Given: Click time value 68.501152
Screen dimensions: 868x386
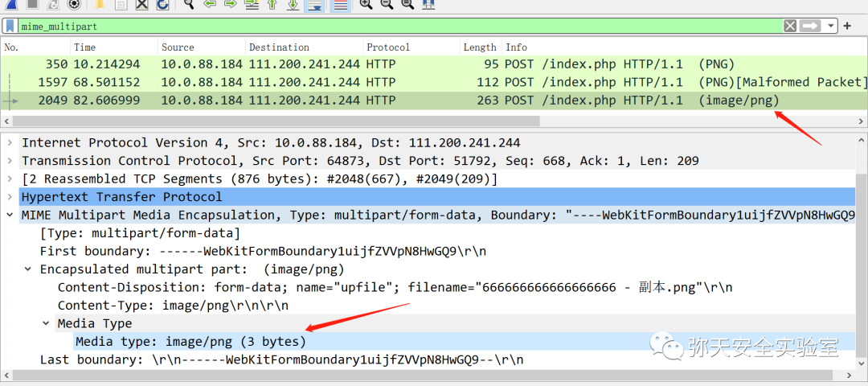Looking at the screenshot, I should point(107,83).
